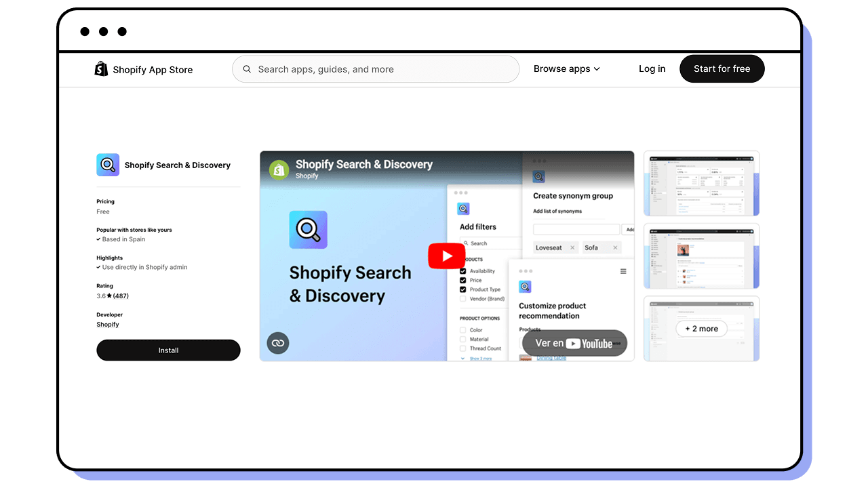Click the Install button
Viewport: 868px width, 488px height.
168,350
